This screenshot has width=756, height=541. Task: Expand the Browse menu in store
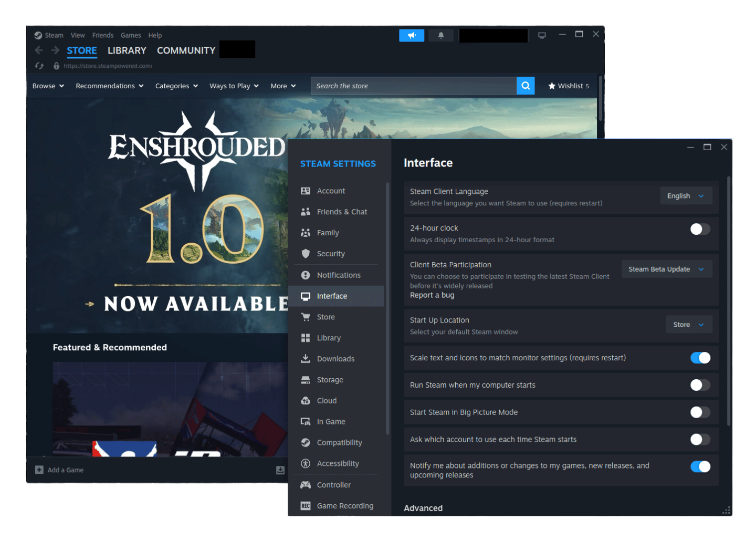(x=48, y=86)
